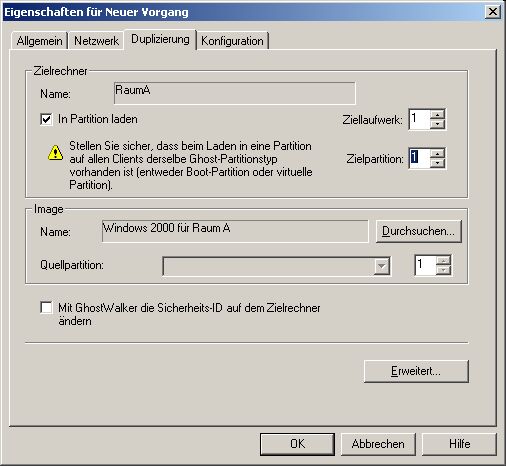The width and height of the screenshot is (506, 466).
Task: Enable GhostWalker Sicherheits-ID checkbox
Action: coord(46,307)
